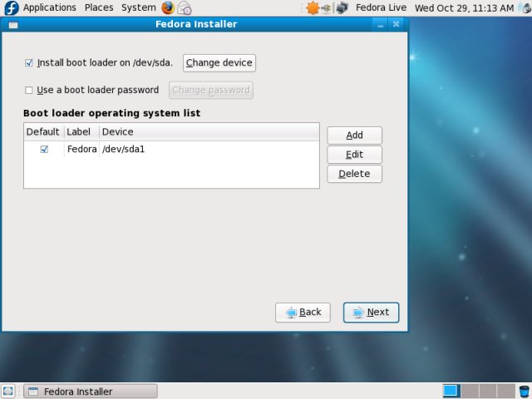Close the Fedora Installer window
Viewport: 532px width, 399px height.
[x=396, y=24]
